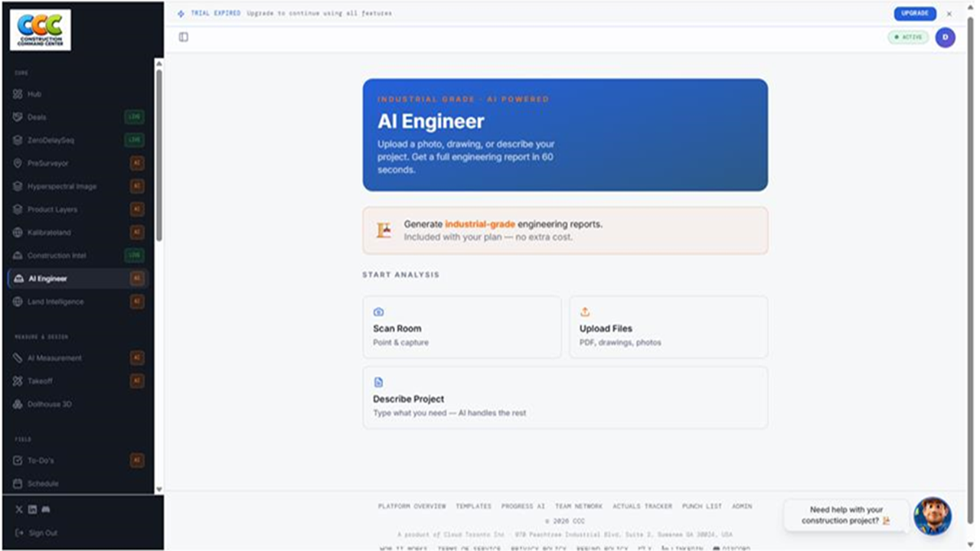Click the CCC Construction Command Center logo
The height and width of the screenshot is (551, 980).
click(41, 30)
